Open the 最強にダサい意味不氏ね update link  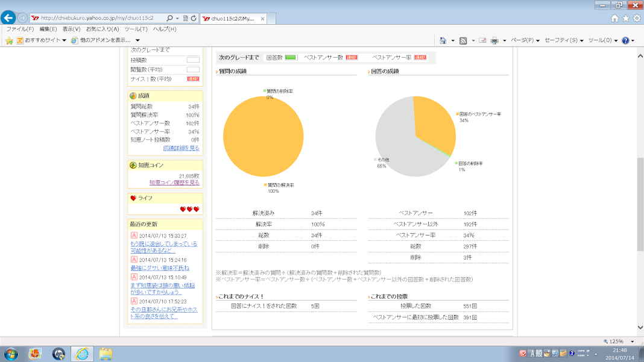coord(160,268)
